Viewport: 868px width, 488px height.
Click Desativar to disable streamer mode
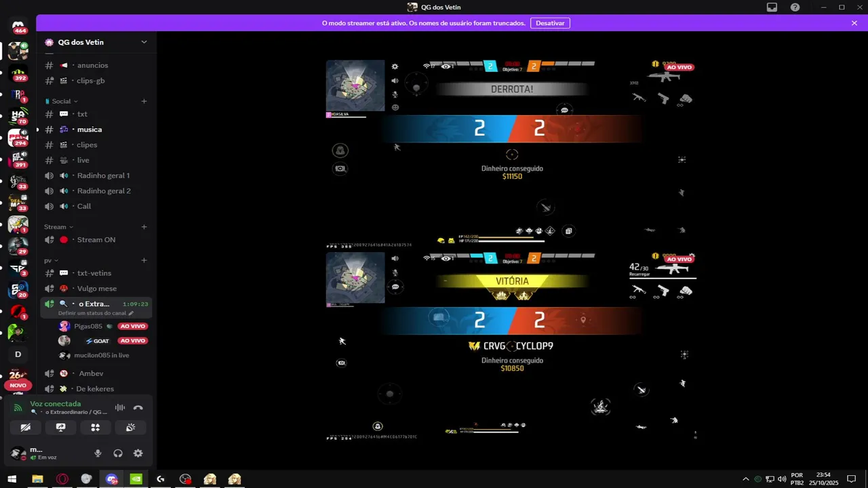coord(550,23)
